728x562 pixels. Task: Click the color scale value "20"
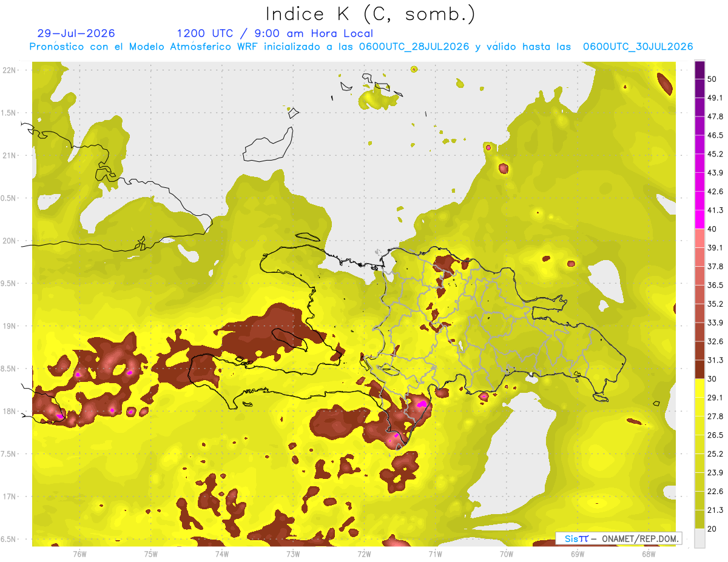click(712, 529)
